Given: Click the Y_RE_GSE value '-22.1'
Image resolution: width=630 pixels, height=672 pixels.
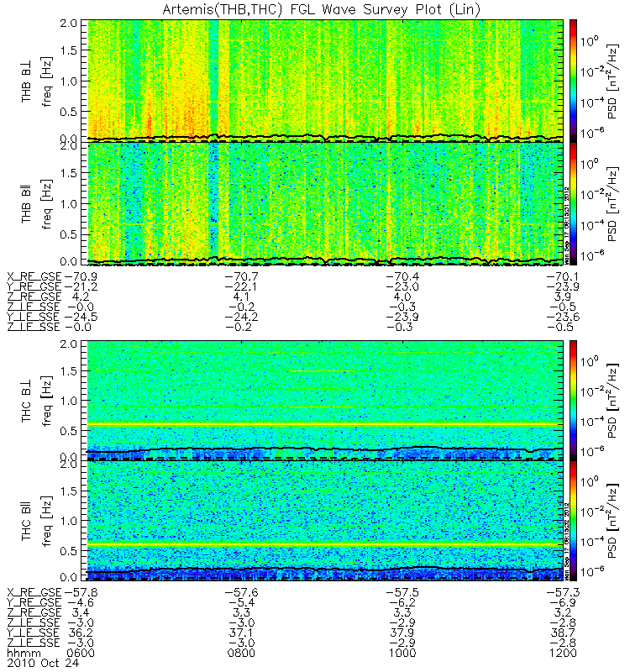Looking at the screenshot, I should (x=241, y=286).
